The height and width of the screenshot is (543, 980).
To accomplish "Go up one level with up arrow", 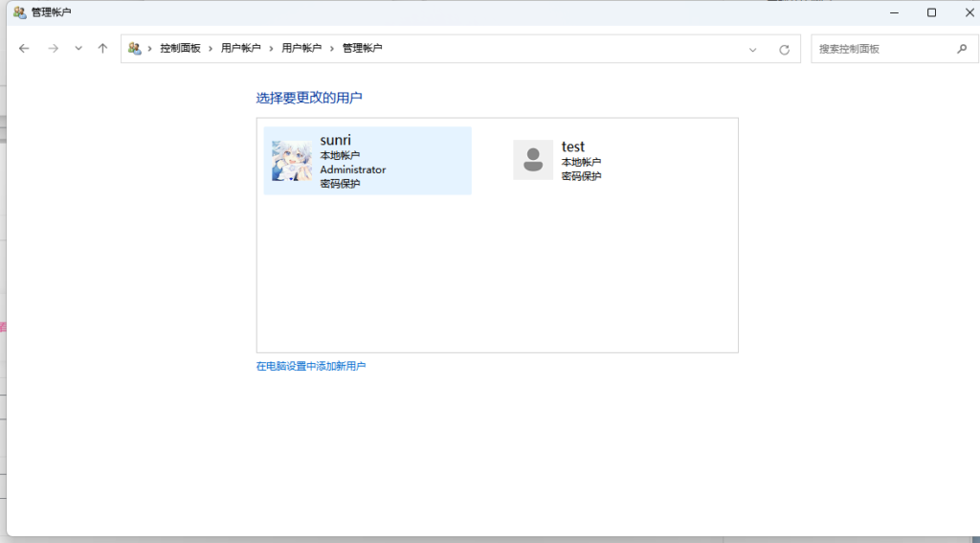I will 102,49.
